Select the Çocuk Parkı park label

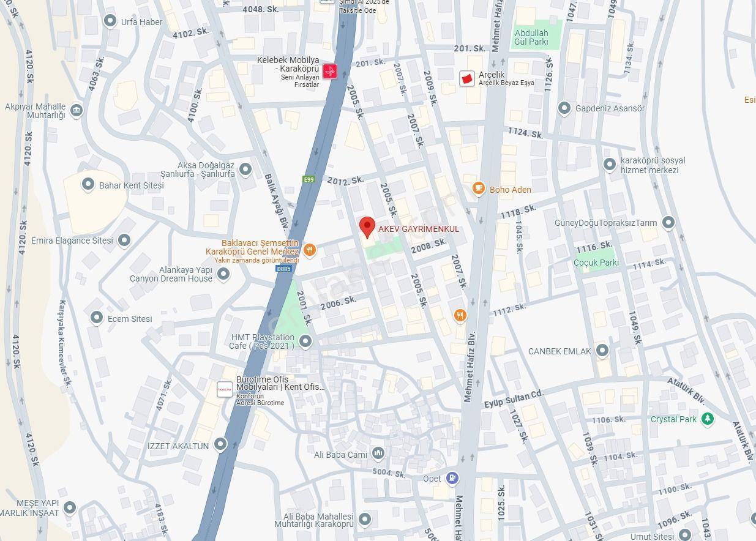(596, 263)
